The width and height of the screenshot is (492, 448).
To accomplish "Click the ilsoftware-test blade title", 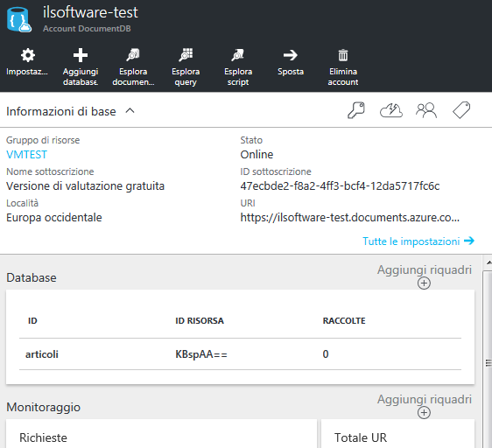I will click(x=90, y=12).
